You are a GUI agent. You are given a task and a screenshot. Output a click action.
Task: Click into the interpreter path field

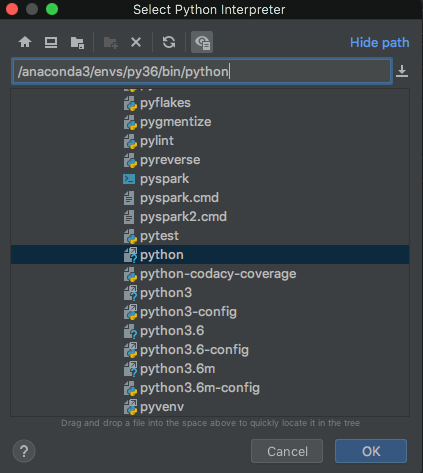pos(202,71)
